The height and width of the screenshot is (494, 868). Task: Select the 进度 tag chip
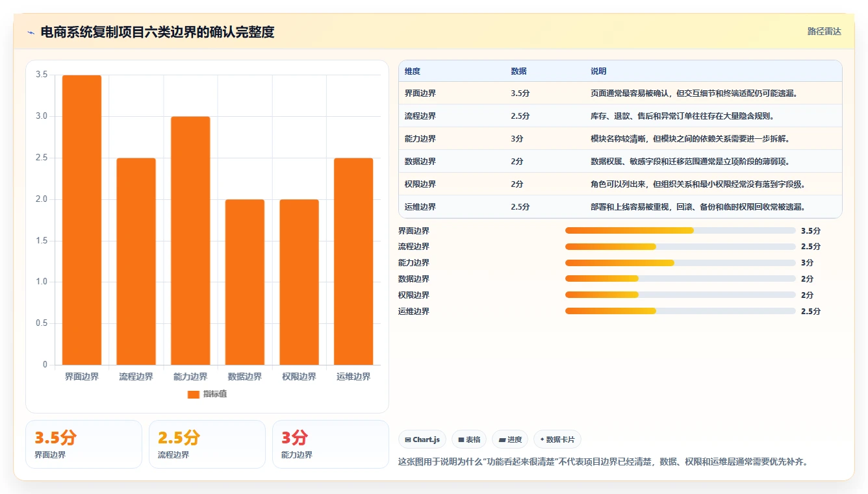pos(510,439)
